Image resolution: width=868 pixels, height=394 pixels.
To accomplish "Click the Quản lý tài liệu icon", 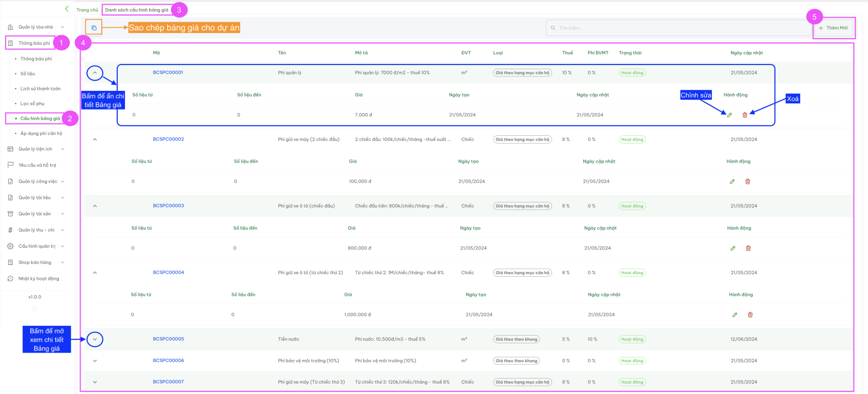I will coord(10,198).
